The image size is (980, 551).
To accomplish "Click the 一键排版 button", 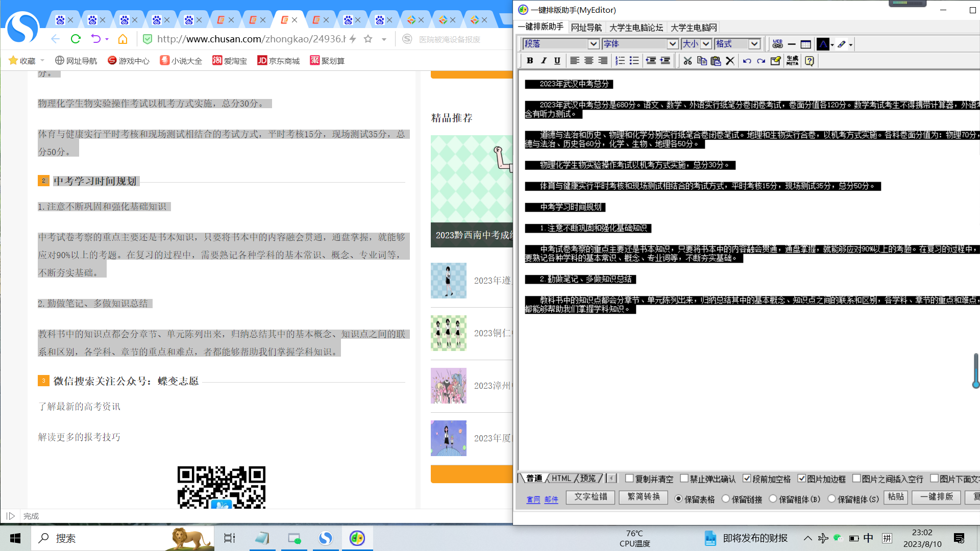I will [x=936, y=497].
